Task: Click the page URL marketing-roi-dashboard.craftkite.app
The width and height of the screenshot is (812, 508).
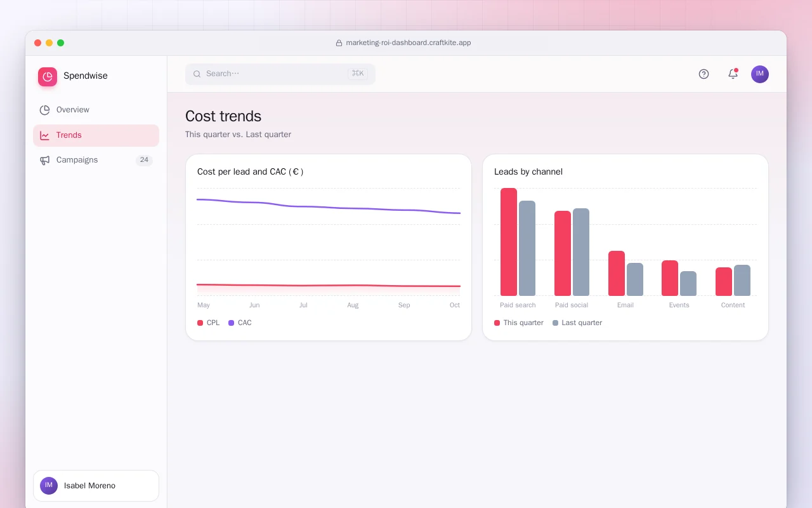Action: [x=409, y=43]
